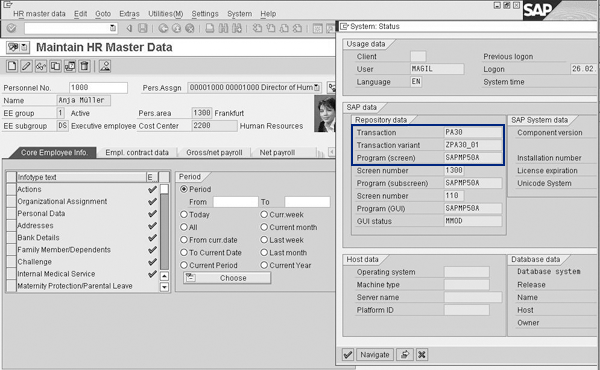Go to Last Page icon
The image size is (600, 370).
point(297,28)
